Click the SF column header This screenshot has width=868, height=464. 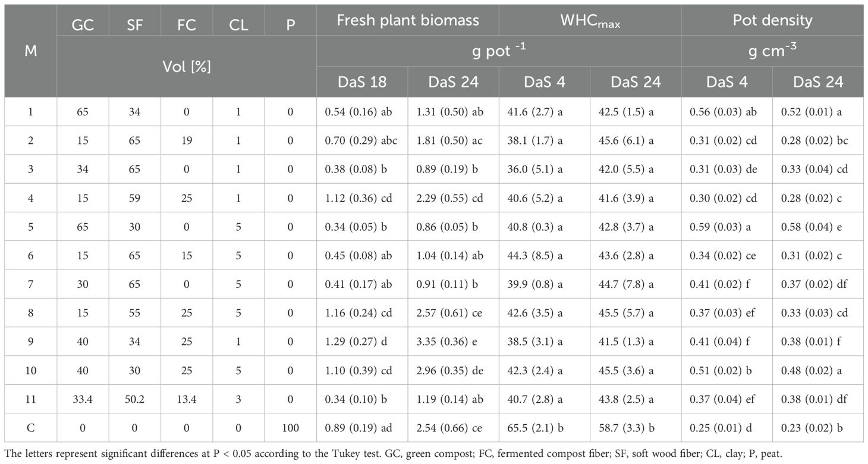tap(135, 26)
